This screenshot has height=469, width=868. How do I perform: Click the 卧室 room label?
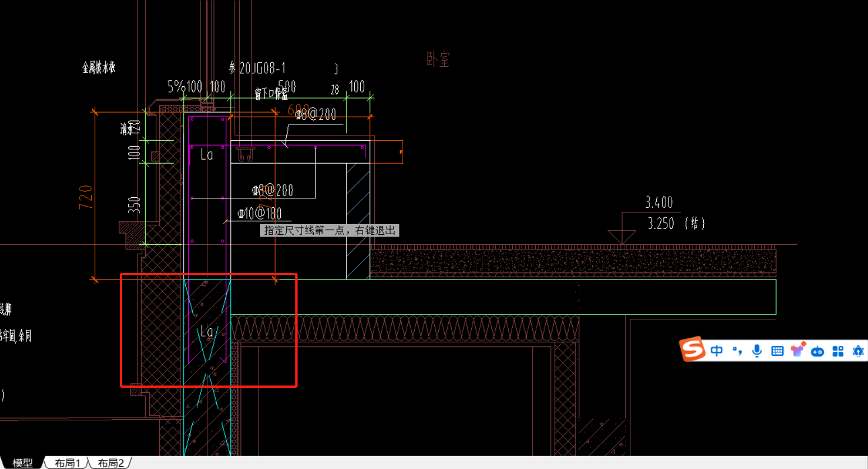tap(438, 59)
